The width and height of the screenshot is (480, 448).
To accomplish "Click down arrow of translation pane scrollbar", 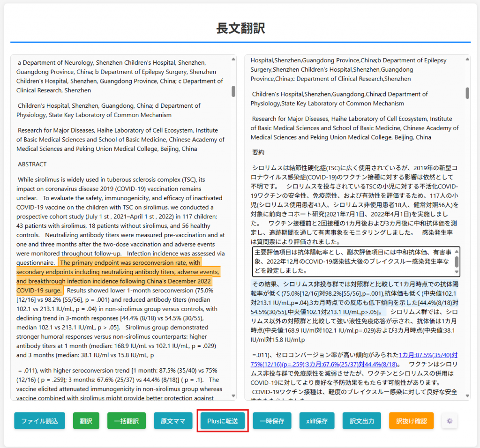I will click(467, 396).
